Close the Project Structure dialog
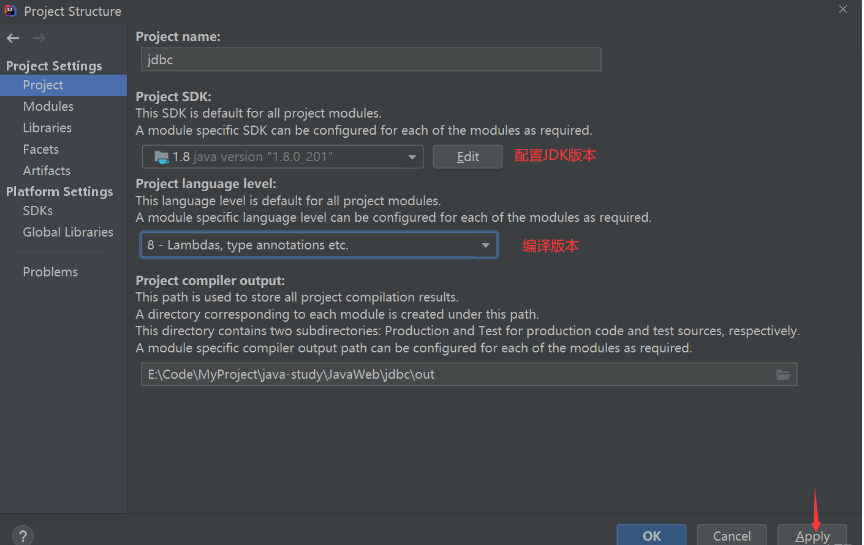Image resolution: width=864 pixels, height=545 pixels. click(843, 9)
